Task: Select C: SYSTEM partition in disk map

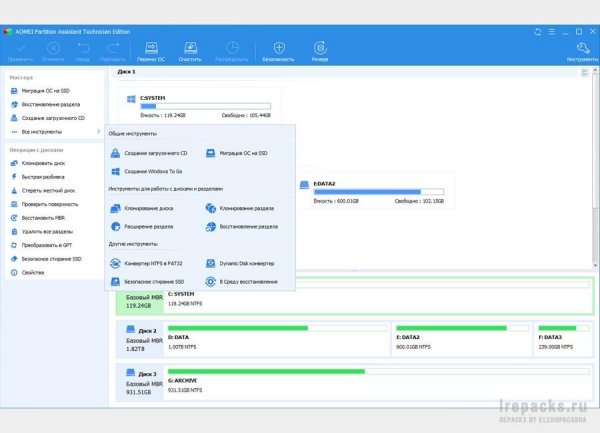Action: click(x=378, y=298)
